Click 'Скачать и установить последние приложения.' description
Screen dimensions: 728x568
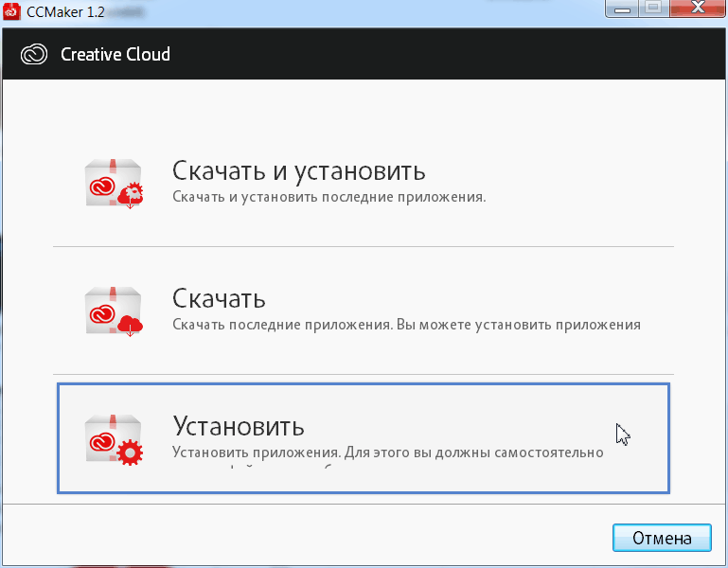click(x=328, y=197)
